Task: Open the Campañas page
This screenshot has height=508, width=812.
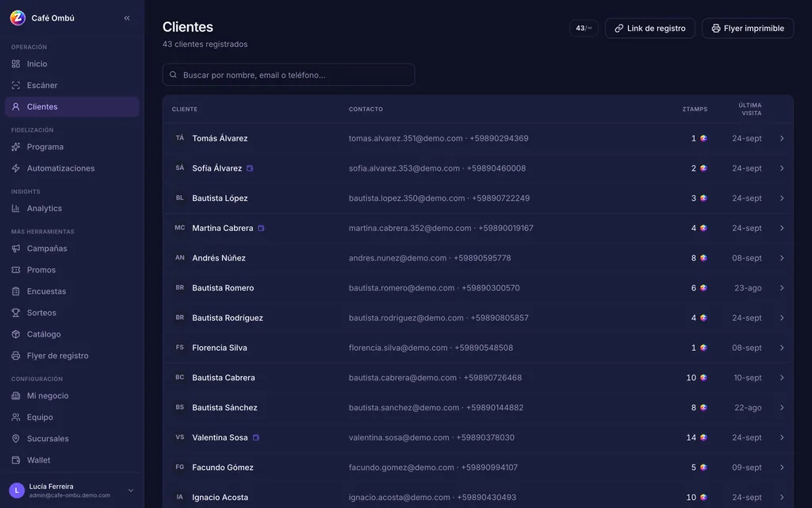Action: click(72, 248)
